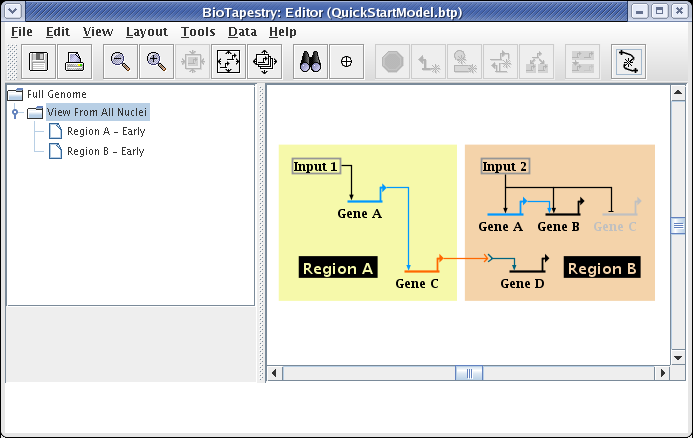The width and height of the screenshot is (693, 438).
Task: Click the binoculars search icon
Action: [x=311, y=61]
